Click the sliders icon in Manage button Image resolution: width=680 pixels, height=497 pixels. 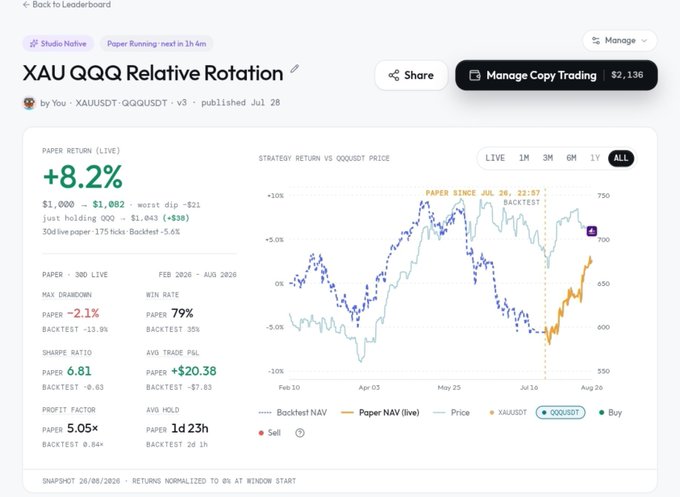596,40
